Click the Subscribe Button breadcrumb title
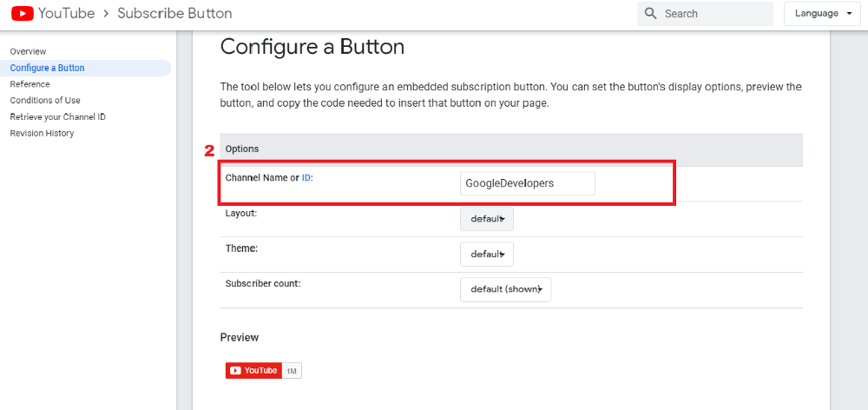Image resolution: width=868 pixels, height=410 pixels. [x=174, y=13]
